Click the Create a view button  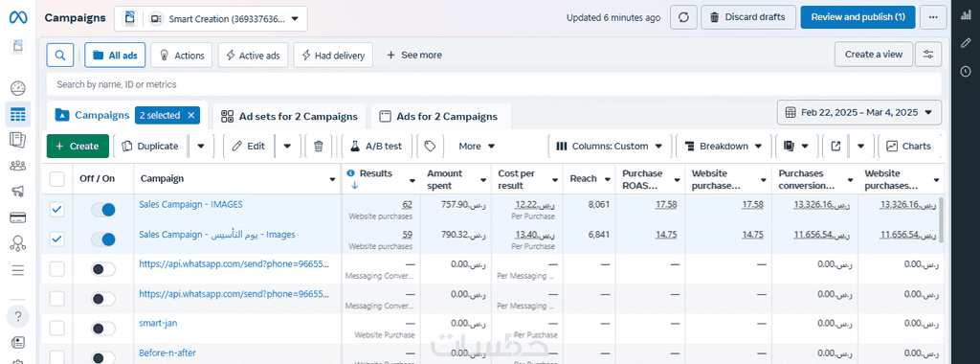(x=873, y=55)
